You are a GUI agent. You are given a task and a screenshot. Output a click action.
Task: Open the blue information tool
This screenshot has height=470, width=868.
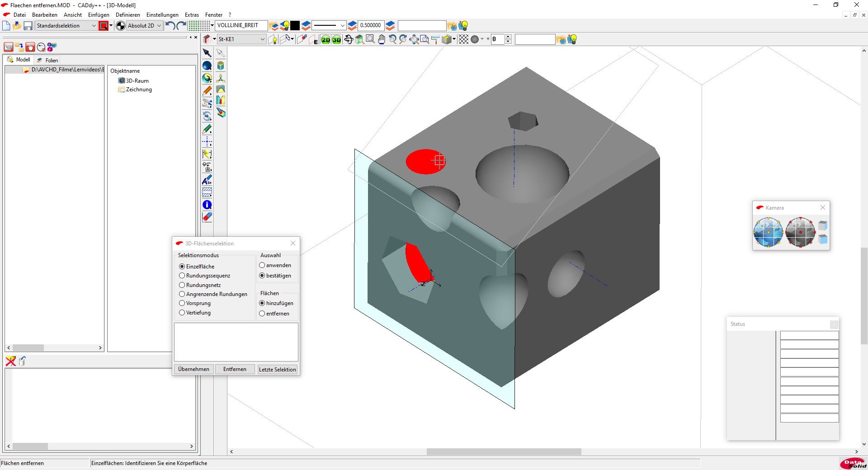click(207, 205)
